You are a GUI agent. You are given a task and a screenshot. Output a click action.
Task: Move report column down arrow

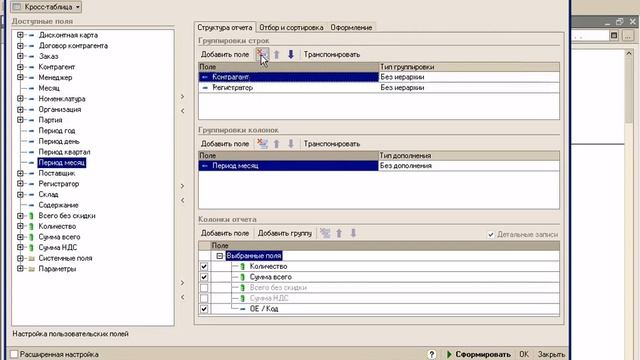pyautogui.click(x=353, y=233)
